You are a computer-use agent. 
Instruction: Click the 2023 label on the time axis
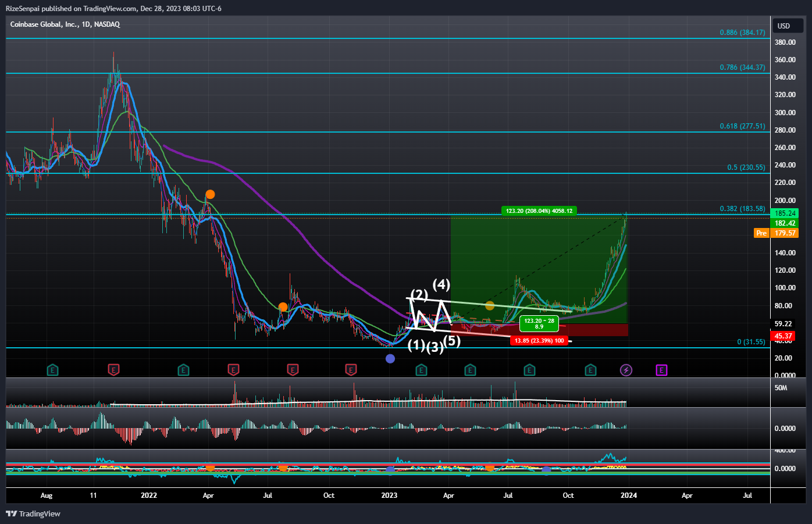pyautogui.click(x=389, y=496)
